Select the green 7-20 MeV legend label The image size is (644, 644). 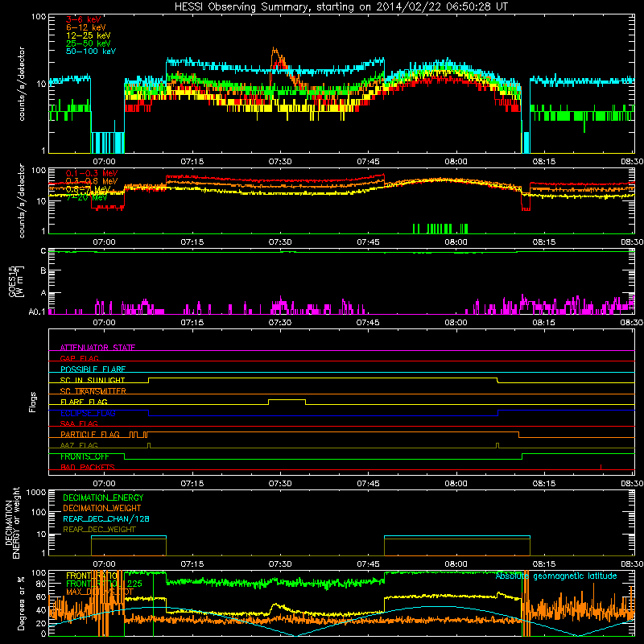(x=86, y=197)
